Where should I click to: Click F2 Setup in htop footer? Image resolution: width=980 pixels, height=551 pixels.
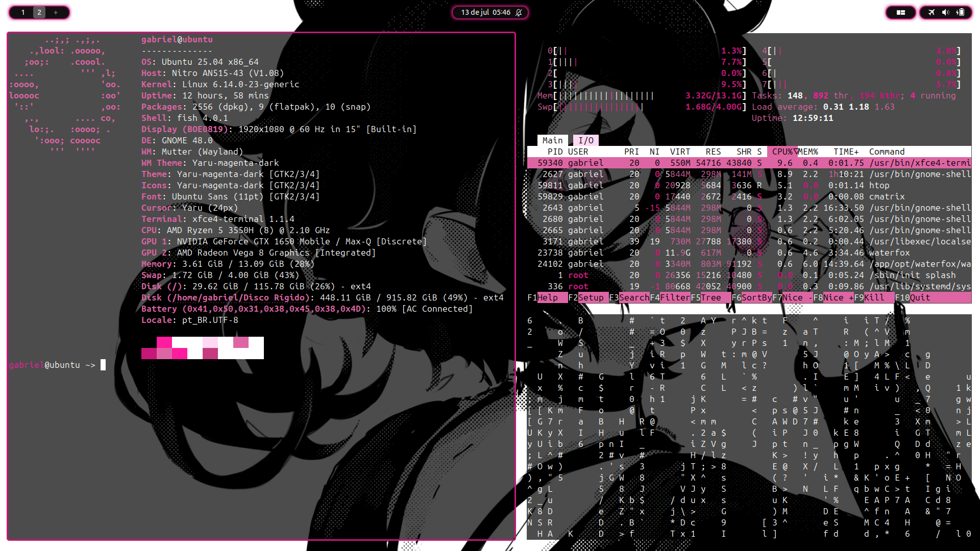pyautogui.click(x=588, y=297)
